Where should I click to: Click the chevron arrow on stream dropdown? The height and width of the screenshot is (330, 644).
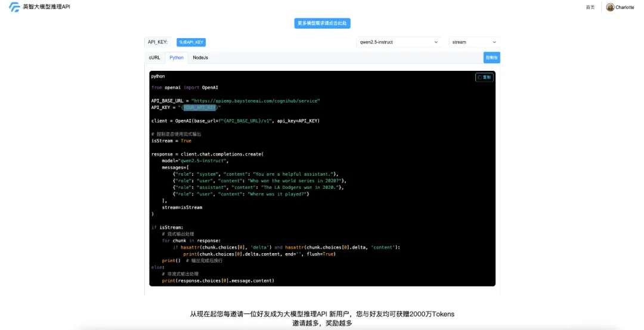[494, 42]
